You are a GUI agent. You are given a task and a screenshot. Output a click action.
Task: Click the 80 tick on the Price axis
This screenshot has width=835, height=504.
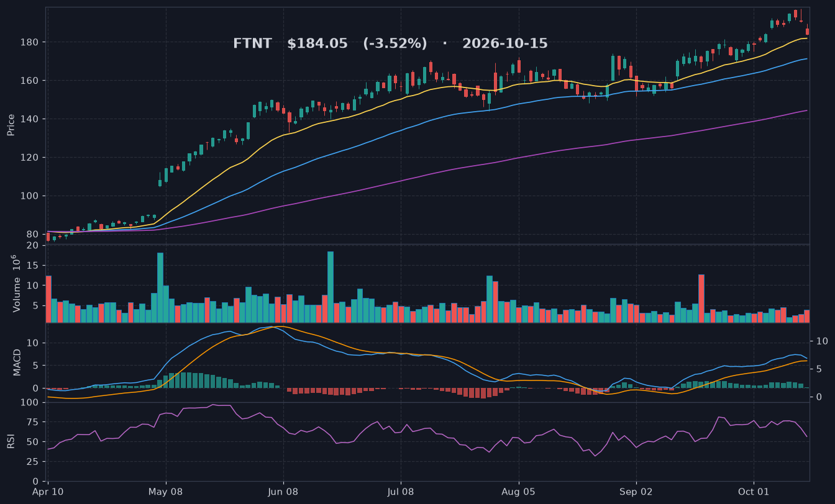34,235
